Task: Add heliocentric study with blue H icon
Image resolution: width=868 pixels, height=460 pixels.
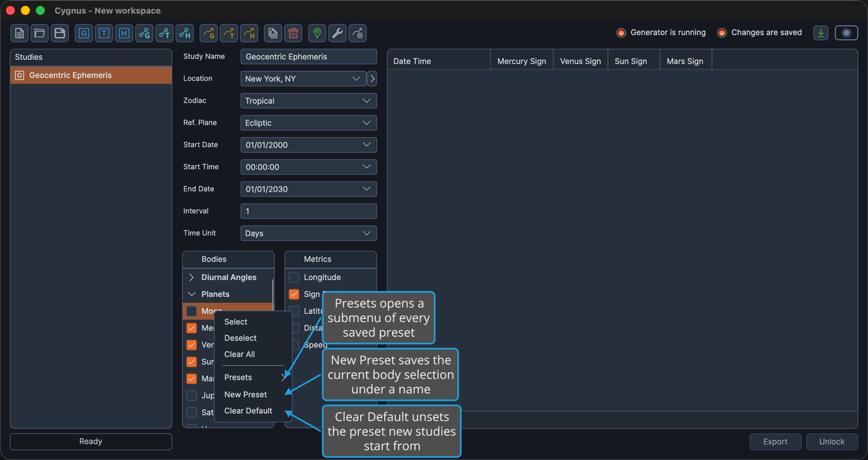Action: tap(124, 33)
